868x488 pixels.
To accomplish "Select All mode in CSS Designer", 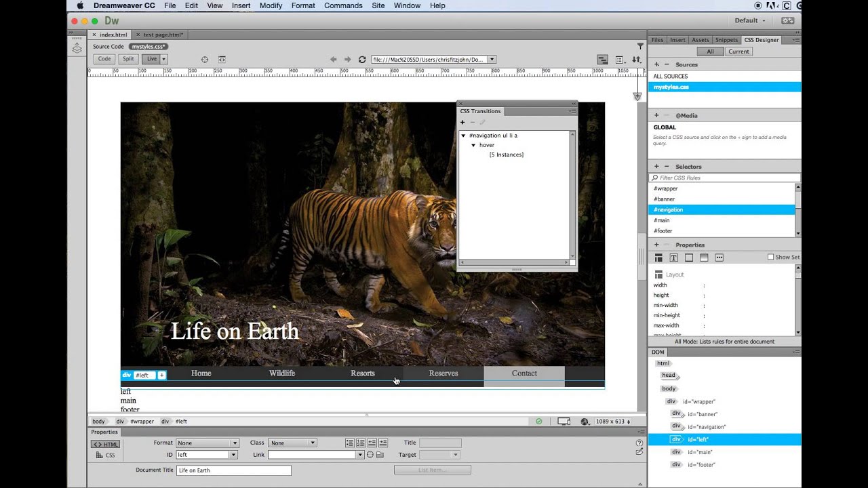I will coord(710,52).
